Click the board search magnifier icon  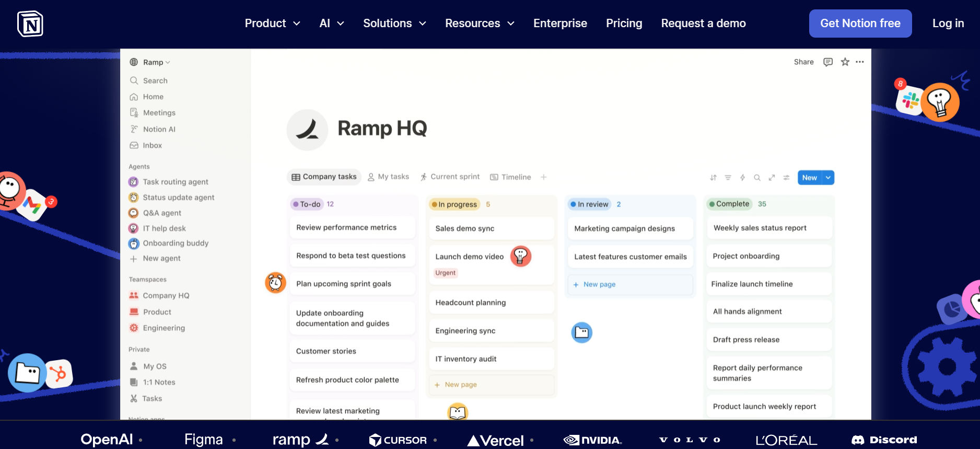[757, 178]
